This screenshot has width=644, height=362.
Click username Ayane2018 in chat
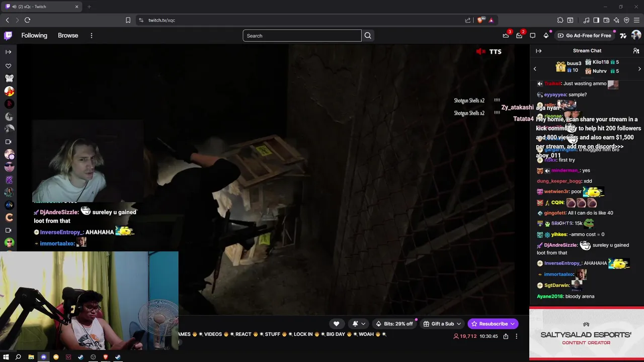click(550, 297)
